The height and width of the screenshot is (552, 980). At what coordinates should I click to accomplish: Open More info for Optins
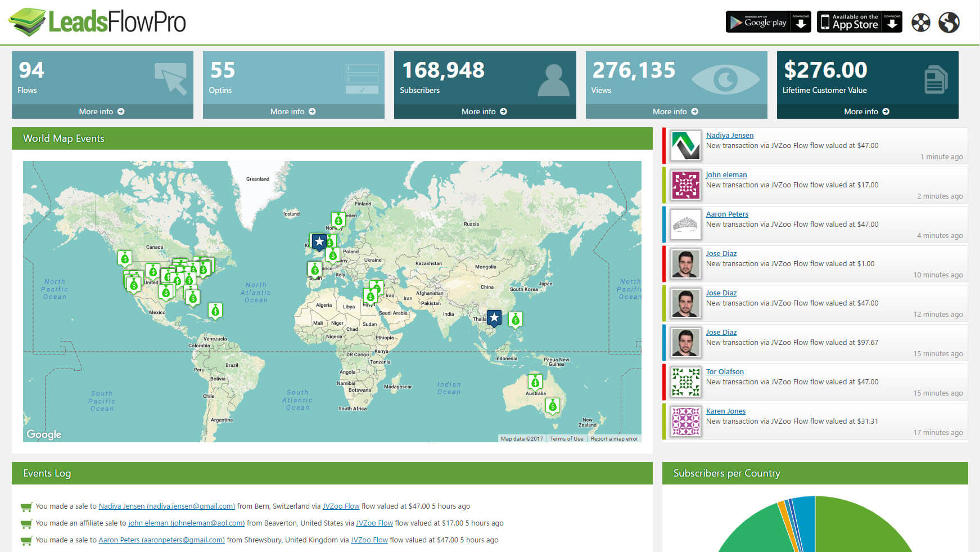(x=293, y=111)
